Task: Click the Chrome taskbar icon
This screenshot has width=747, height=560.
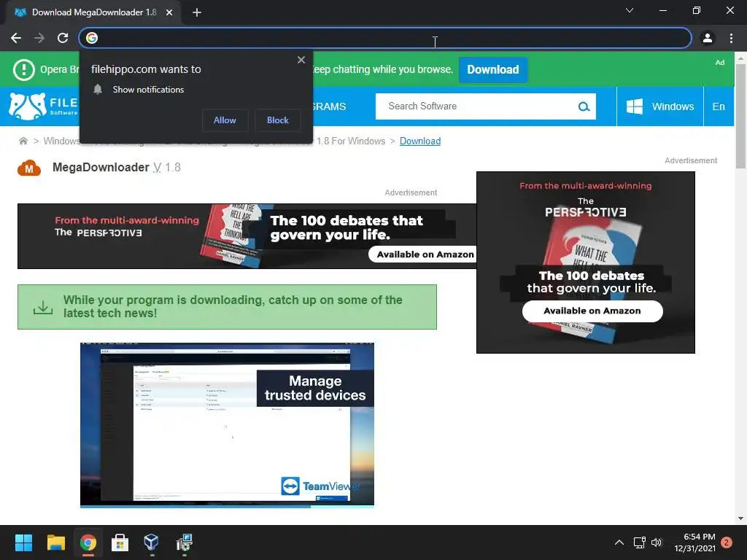Action: click(x=88, y=542)
